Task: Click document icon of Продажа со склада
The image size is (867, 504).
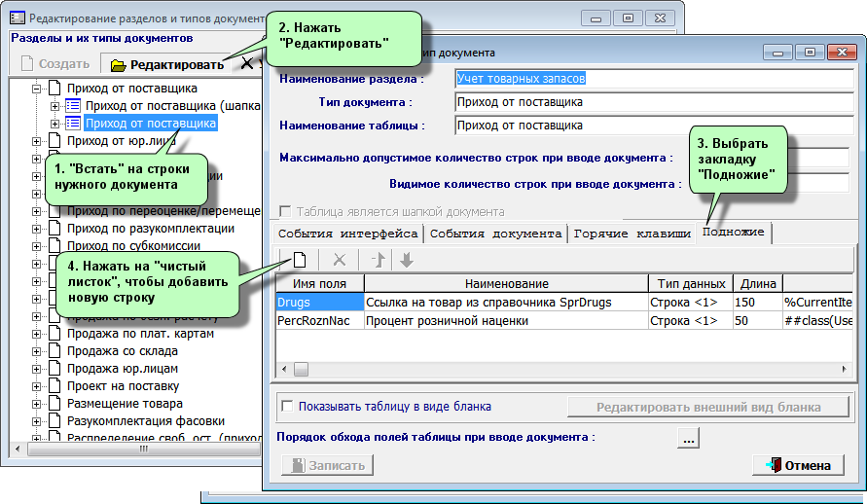Action: [54, 351]
